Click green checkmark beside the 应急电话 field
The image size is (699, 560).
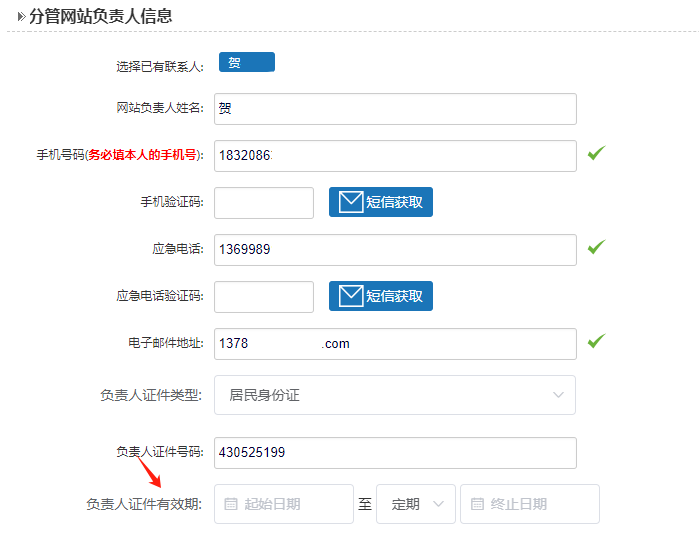coord(596,247)
